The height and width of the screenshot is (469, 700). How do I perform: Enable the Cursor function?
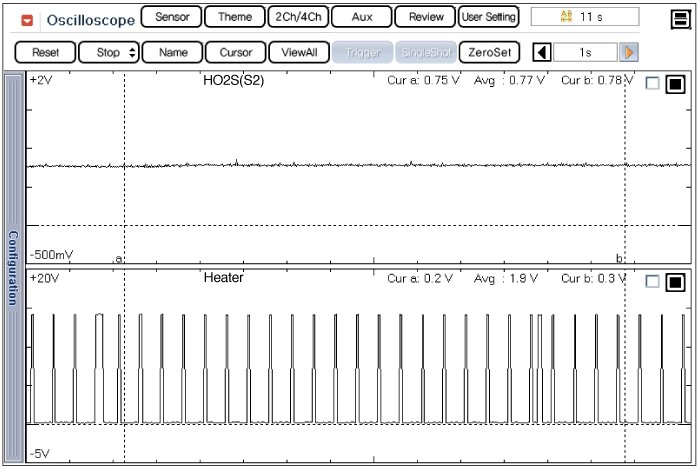click(236, 53)
